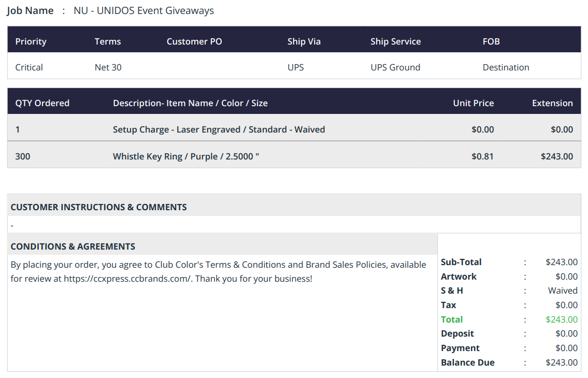Click the green Total label
Viewport: 588px width, 378px height.
[x=452, y=320]
